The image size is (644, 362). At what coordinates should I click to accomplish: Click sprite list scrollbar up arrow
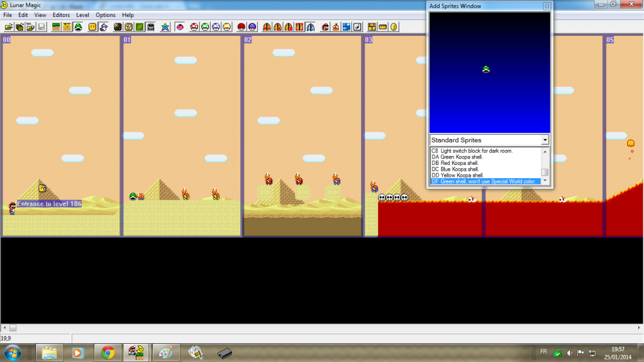[x=545, y=152]
